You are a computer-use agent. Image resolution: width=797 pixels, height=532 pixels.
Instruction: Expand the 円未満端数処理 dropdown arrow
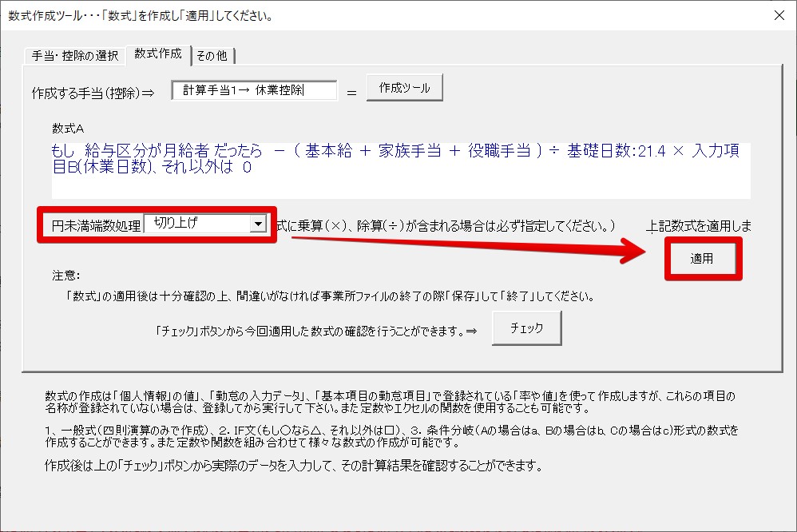[257, 224]
